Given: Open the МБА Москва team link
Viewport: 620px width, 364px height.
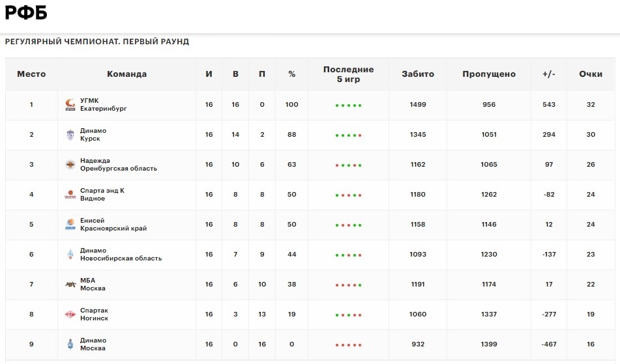Looking at the screenshot, I should click(93, 285).
